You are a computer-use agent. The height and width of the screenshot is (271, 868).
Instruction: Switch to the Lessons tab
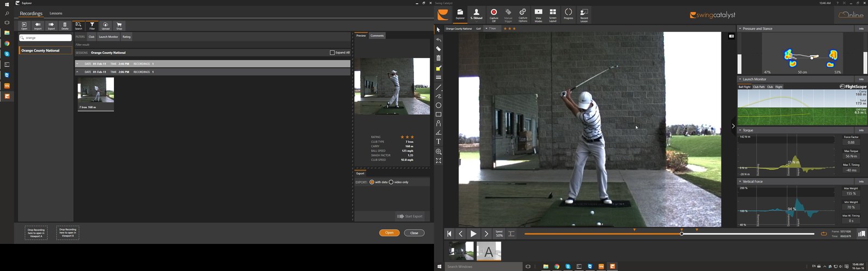56,13
